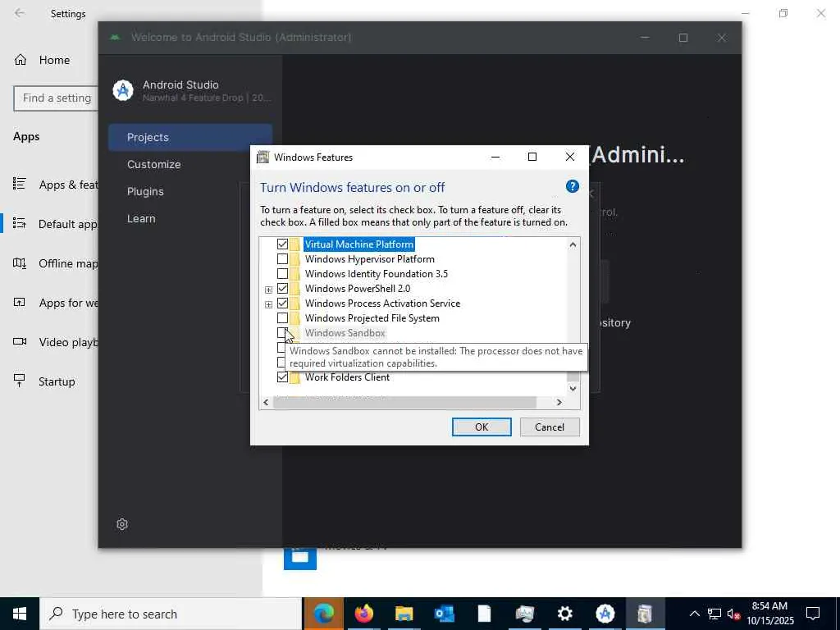Toggle Windows Process Activation Service checkbox
The height and width of the screenshot is (630, 840).
[282, 304]
